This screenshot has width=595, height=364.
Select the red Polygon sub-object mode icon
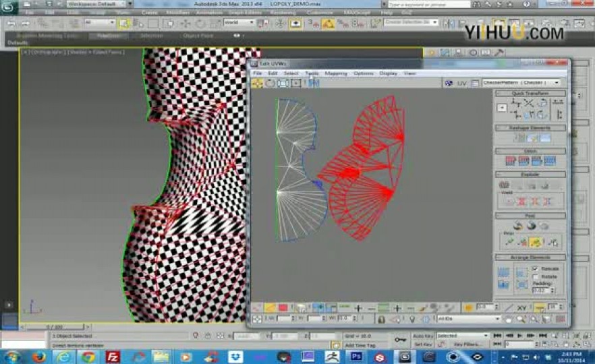tap(283, 307)
